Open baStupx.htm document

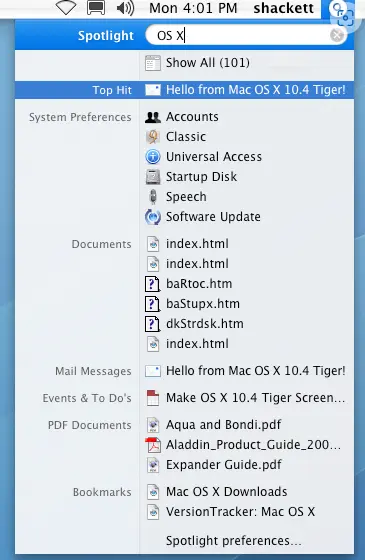point(203,304)
